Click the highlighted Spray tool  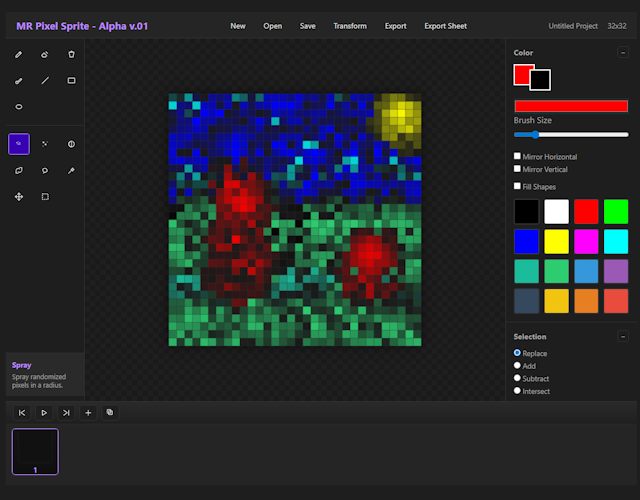pos(19,144)
